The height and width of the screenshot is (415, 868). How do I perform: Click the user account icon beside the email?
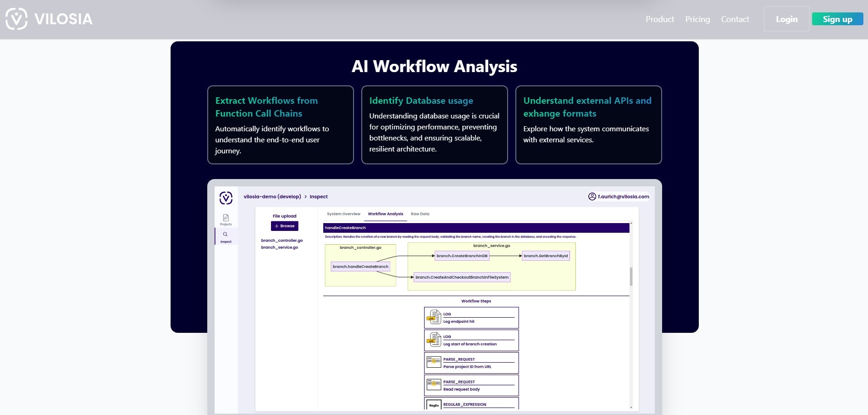coord(592,196)
